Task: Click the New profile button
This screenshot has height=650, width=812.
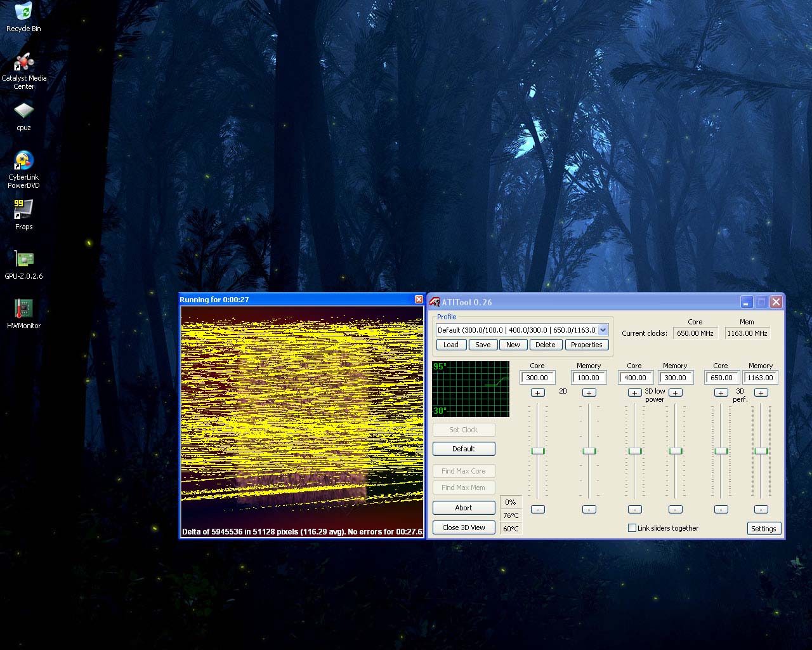Action: pos(513,345)
